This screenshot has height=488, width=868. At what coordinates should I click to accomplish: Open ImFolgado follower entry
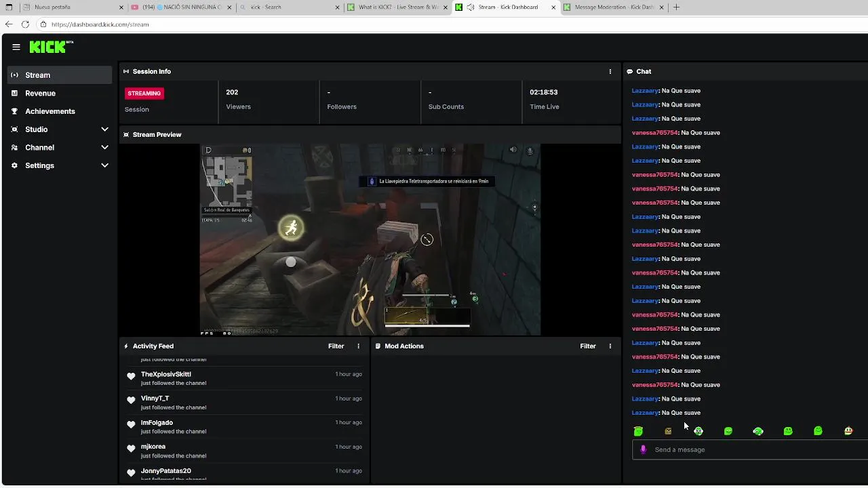tap(245, 427)
